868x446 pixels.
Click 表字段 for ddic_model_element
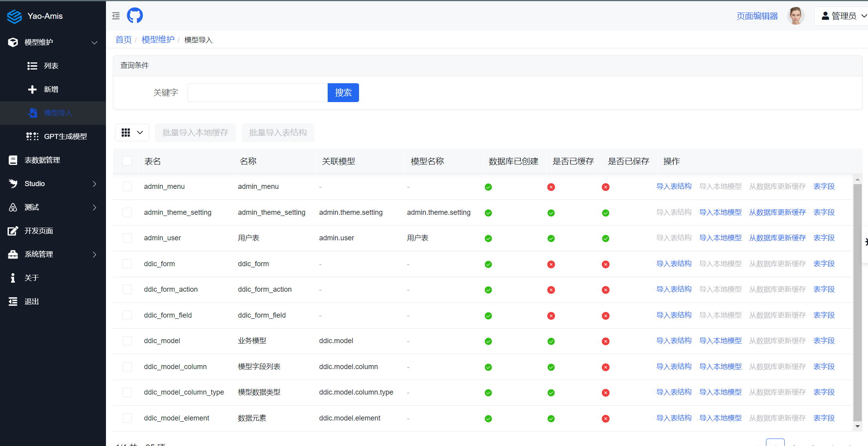click(824, 418)
